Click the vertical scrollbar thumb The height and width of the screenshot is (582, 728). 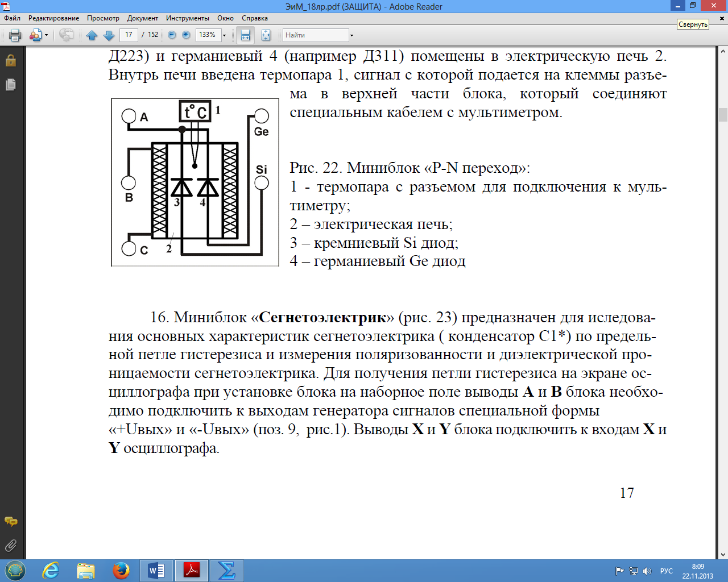[x=723, y=114]
